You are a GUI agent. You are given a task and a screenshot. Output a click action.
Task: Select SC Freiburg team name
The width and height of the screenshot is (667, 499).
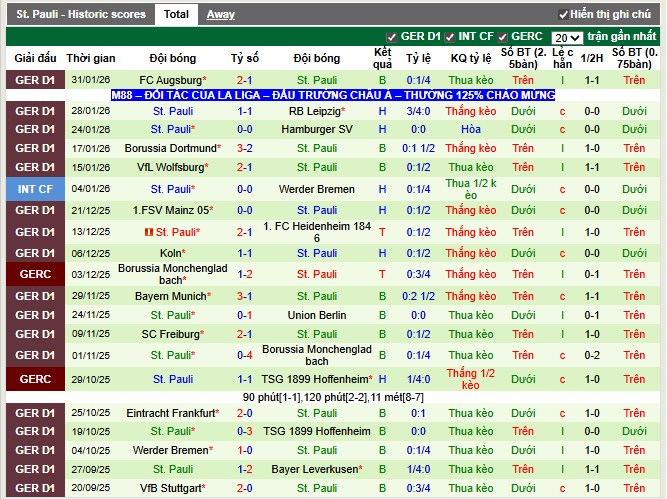[x=173, y=334]
